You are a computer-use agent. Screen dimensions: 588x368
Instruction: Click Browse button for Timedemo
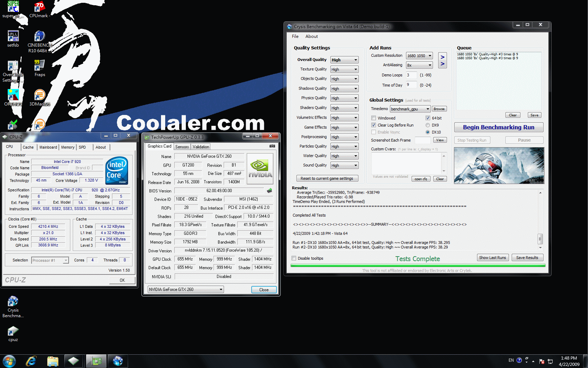439,109
